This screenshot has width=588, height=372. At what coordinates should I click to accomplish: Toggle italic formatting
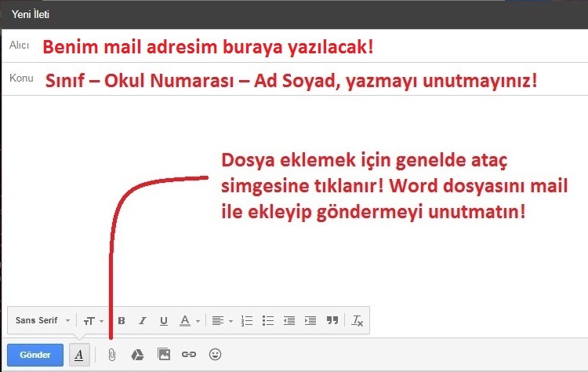pyautogui.click(x=143, y=321)
